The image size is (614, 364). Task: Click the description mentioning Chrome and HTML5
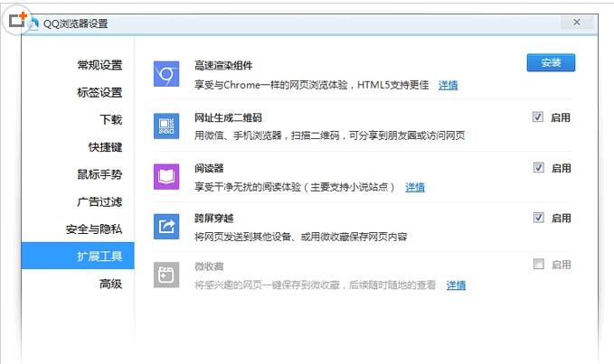click(312, 85)
